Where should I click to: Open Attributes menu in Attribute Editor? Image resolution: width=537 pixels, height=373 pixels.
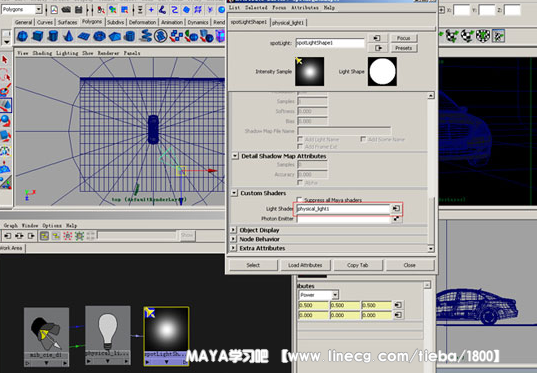pyautogui.click(x=304, y=8)
